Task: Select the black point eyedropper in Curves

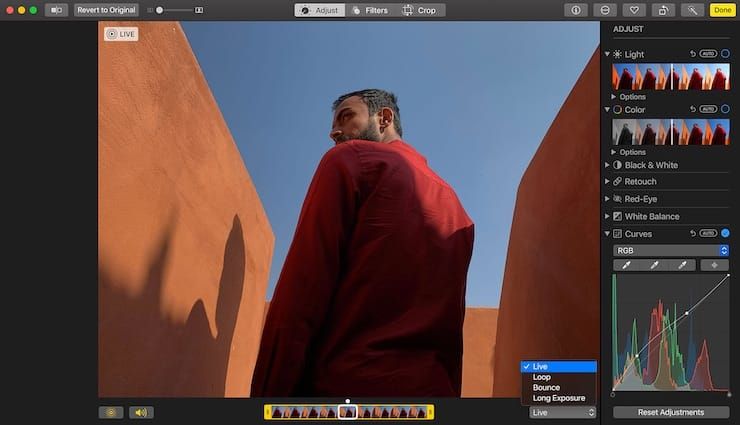Action: 626,265
